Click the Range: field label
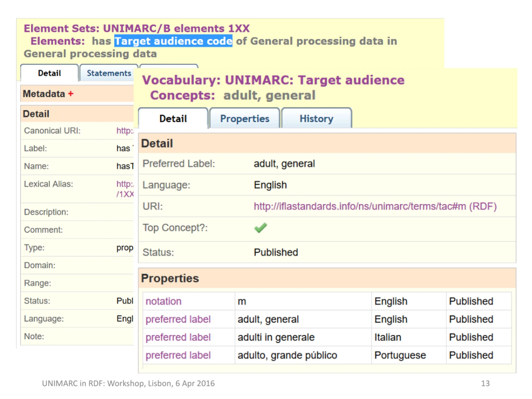This screenshot has height=399, width=532. click(38, 283)
